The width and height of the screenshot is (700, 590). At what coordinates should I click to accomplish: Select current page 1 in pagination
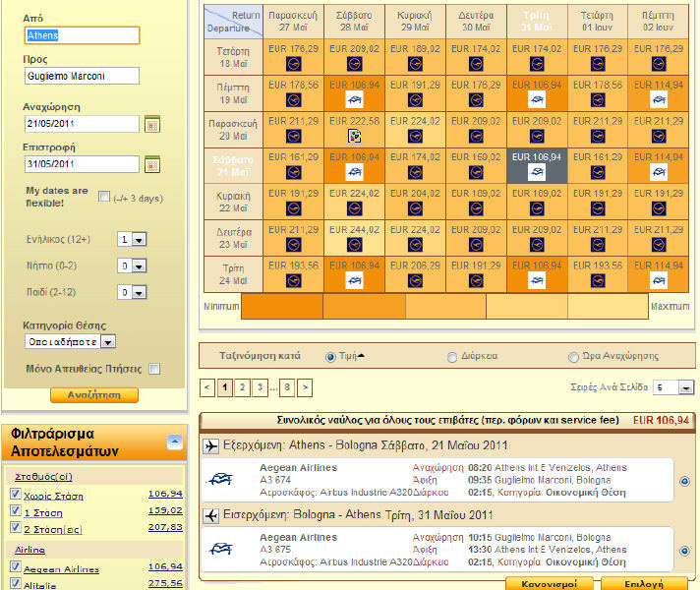225,387
